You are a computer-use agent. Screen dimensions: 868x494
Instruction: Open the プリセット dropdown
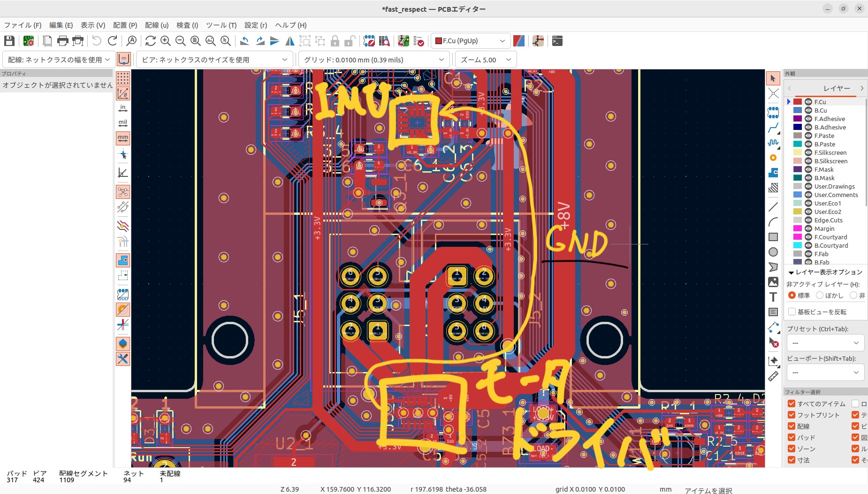[x=825, y=343]
